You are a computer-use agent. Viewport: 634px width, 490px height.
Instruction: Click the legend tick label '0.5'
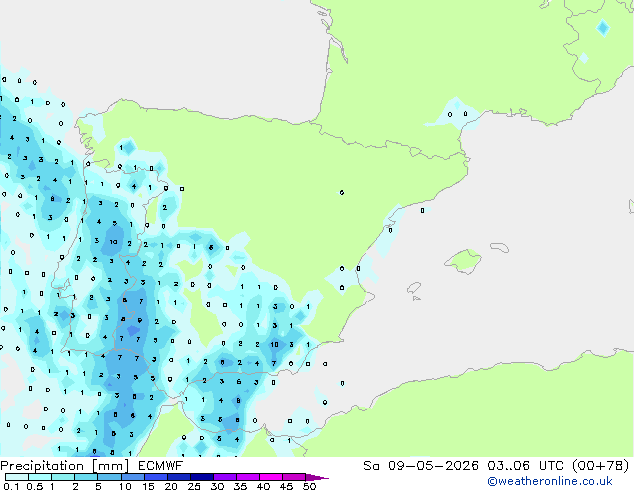point(35,486)
